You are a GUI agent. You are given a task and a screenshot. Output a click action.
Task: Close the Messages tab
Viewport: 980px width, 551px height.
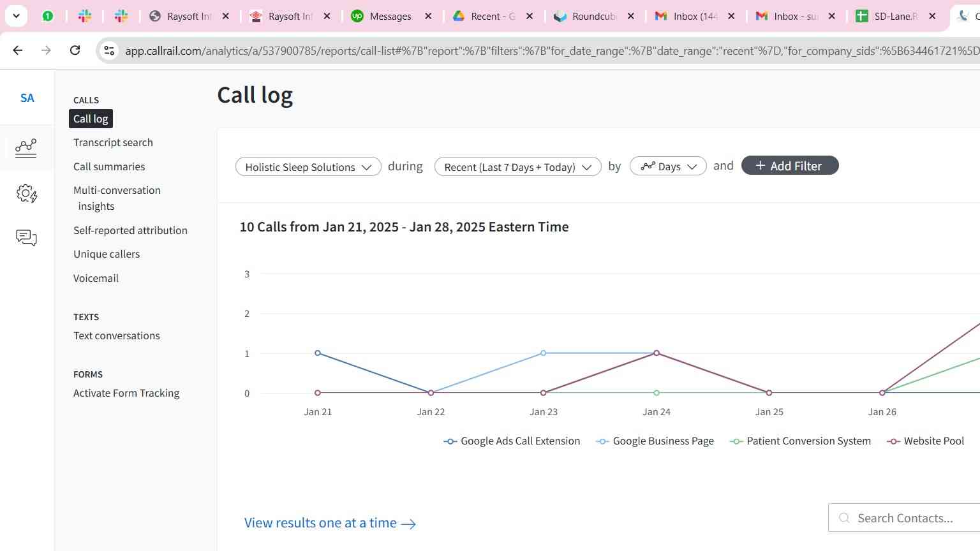428,16
